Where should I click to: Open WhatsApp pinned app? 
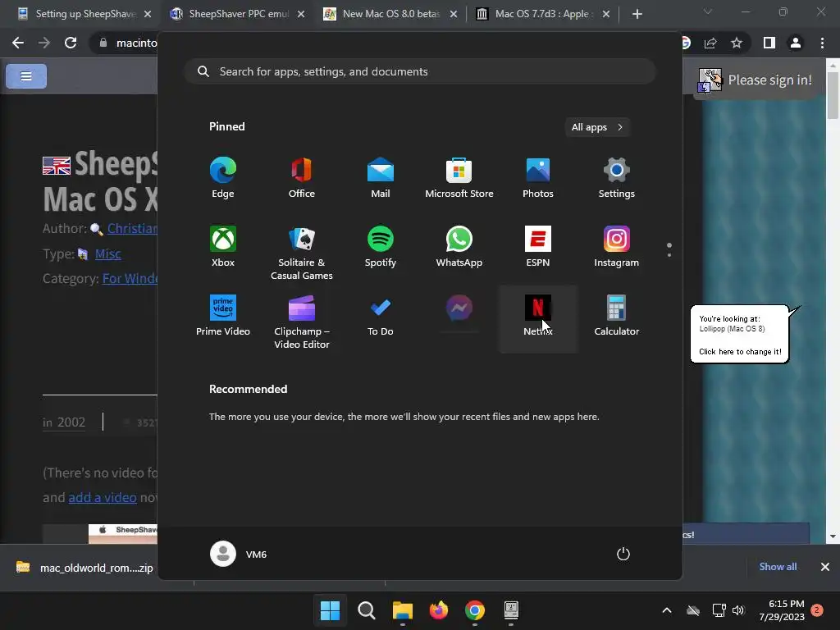(459, 246)
